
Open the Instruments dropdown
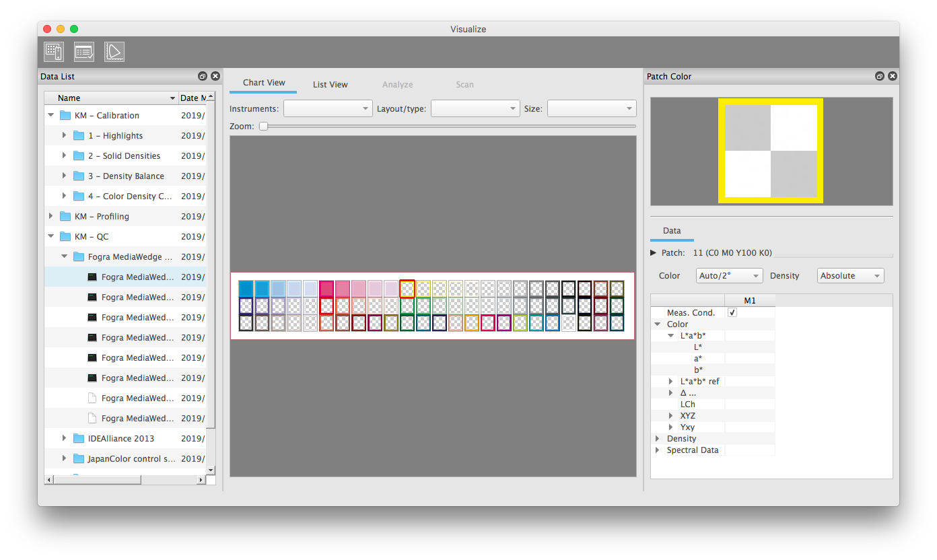click(x=328, y=108)
